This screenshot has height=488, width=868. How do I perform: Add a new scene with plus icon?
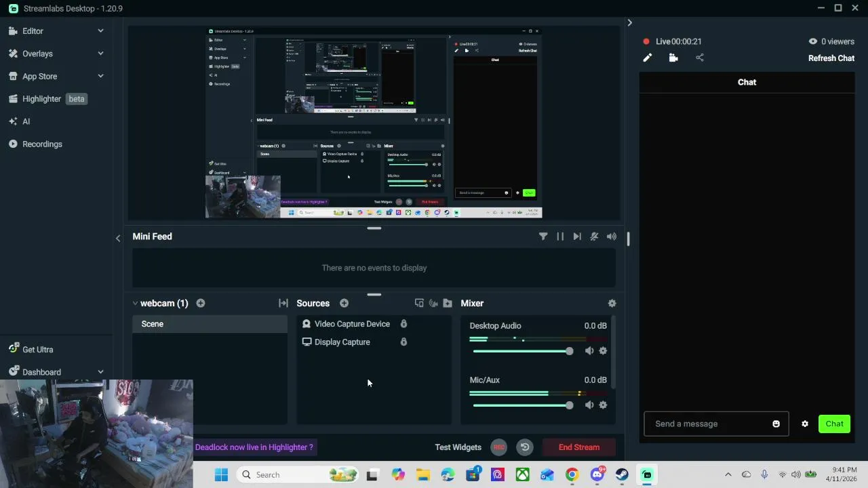coord(201,304)
